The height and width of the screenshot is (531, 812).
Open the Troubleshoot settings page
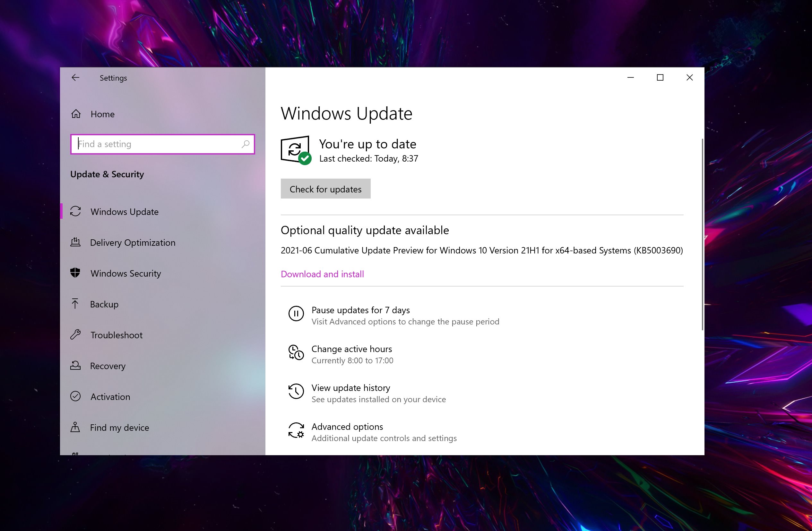(x=163, y=335)
